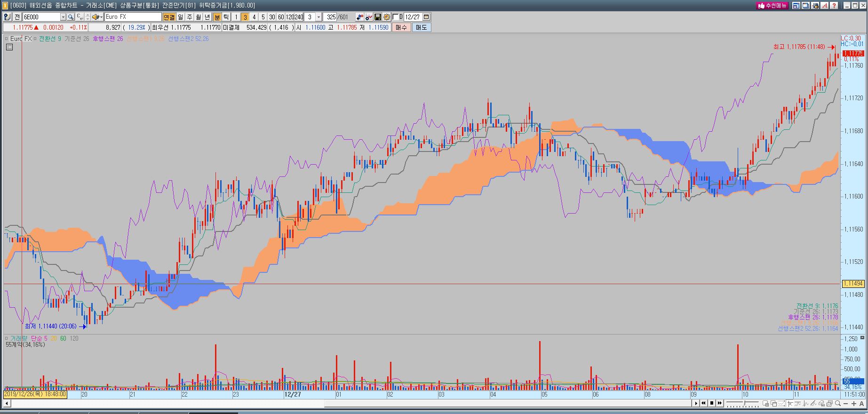Toggle the D checkbox beside the date field
The width and height of the screenshot is (868, 414).
pos(395,17)
